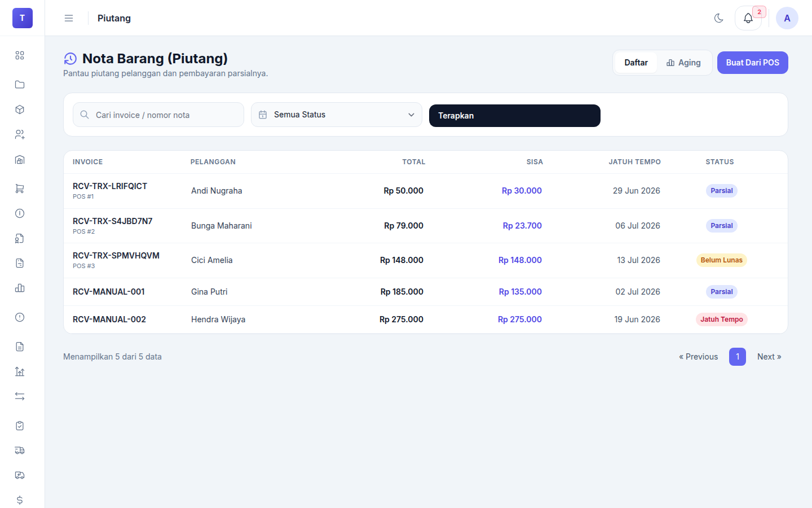Apply filters with Terapkan button
Screen dimensions: 812x508
[515, 116]
